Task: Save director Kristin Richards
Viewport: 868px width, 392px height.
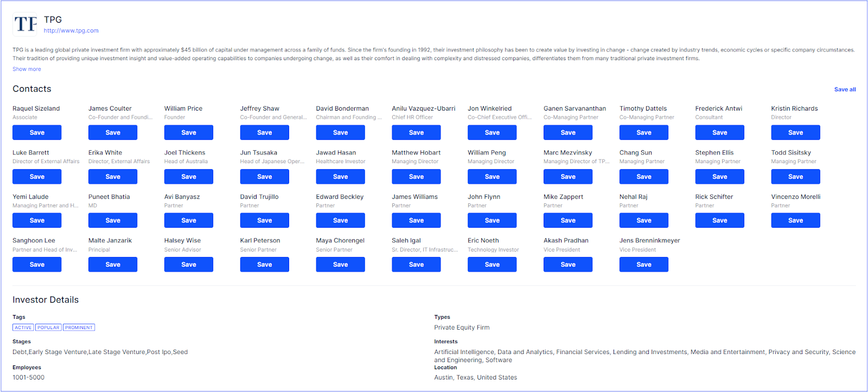Action: pyautogui.click(x=796, y=132)
